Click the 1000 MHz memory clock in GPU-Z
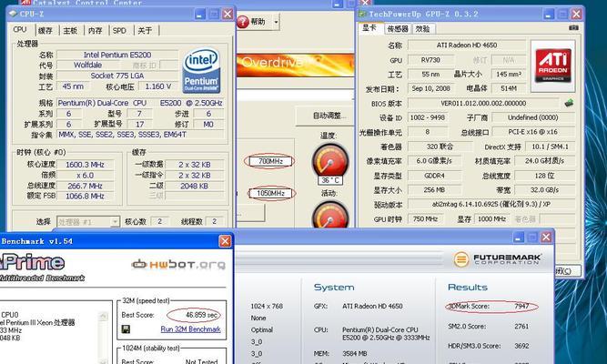 [x=491, y=219]
